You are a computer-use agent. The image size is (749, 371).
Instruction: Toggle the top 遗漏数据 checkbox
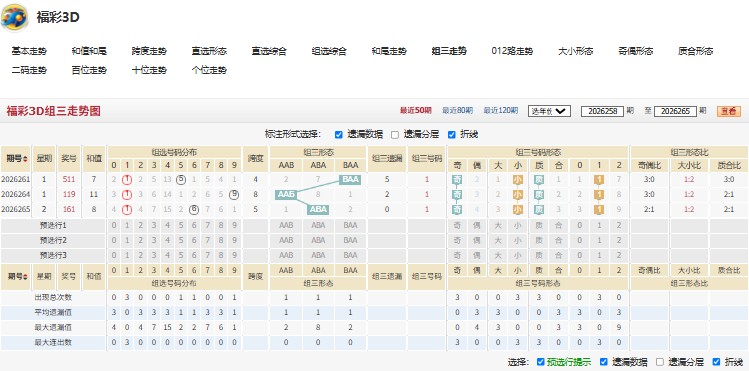[x=339, y=135]
